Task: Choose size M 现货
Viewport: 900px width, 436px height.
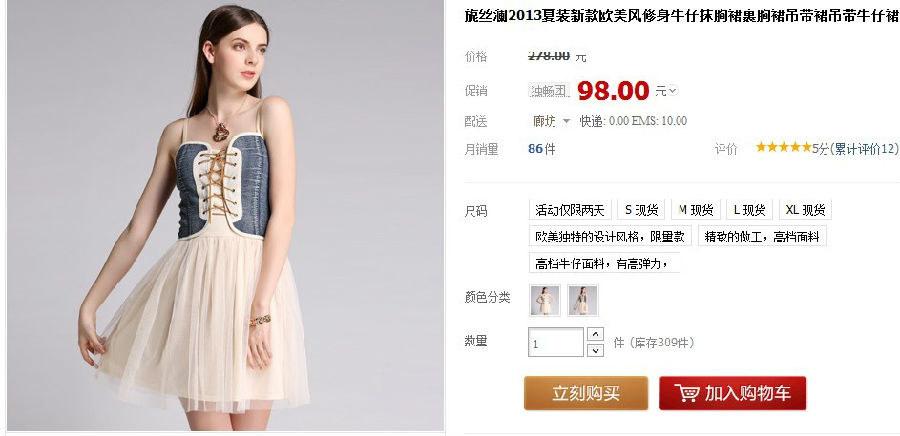Action: pyautogui.click(x=696, y=210)
